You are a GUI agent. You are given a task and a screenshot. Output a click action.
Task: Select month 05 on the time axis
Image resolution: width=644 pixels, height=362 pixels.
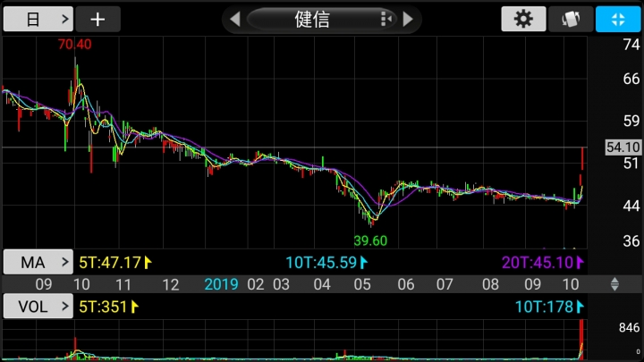[362, 284]
